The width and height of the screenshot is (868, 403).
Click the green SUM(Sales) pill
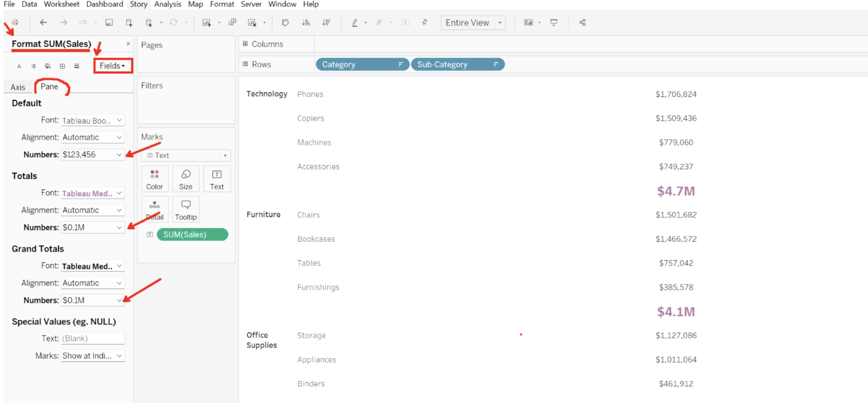tap(192, 234)
